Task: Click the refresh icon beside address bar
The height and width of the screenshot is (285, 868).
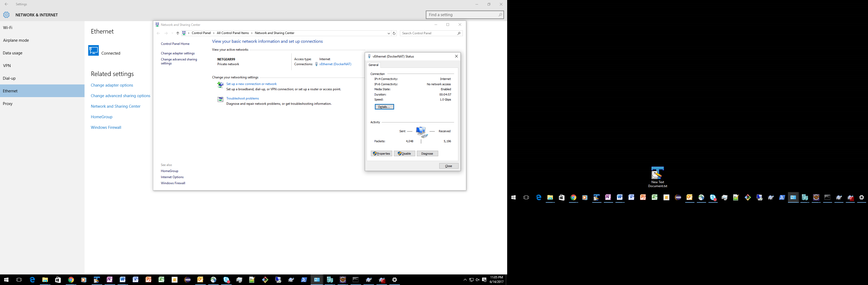Action: pyautogui.click(x=394, y=33)
